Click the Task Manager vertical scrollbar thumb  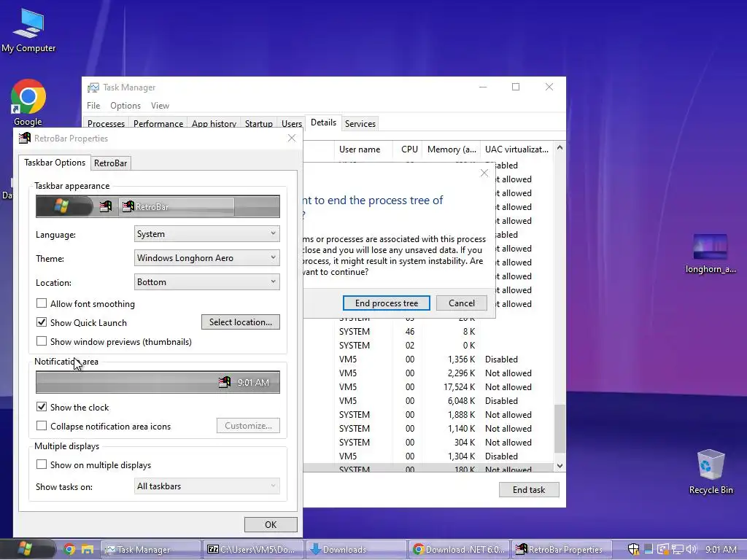(560, 428)
